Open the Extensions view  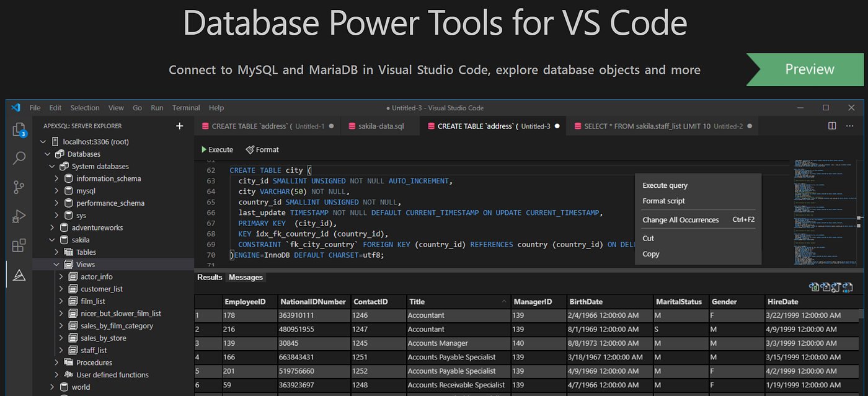click(x=19, y=245)
